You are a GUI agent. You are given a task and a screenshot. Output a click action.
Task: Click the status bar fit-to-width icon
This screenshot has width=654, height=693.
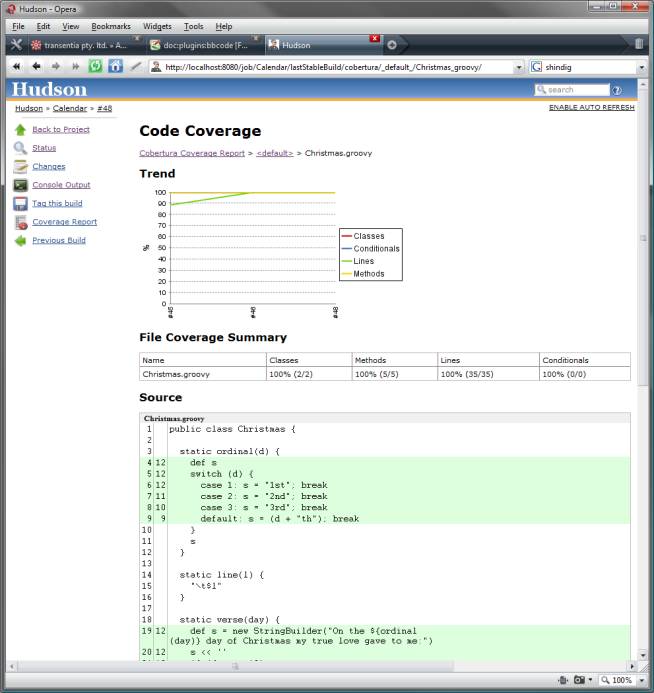point(563,680)
